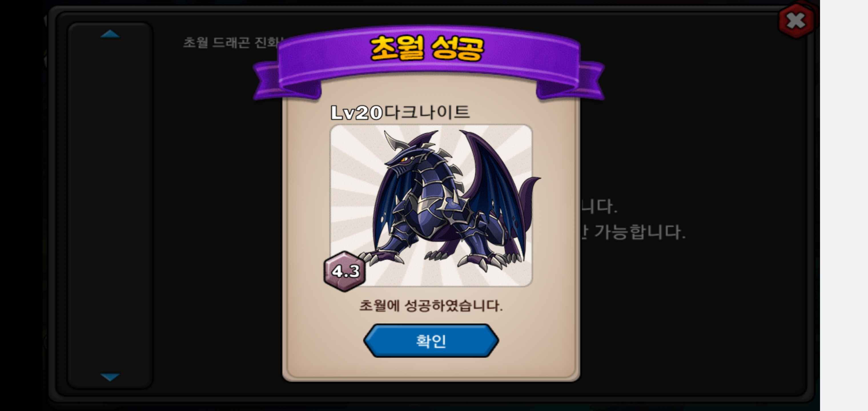Click the up arrow in the left list panel
This screenshot has width=868, height=411.
pyautogui.click(x=110, y=34)
